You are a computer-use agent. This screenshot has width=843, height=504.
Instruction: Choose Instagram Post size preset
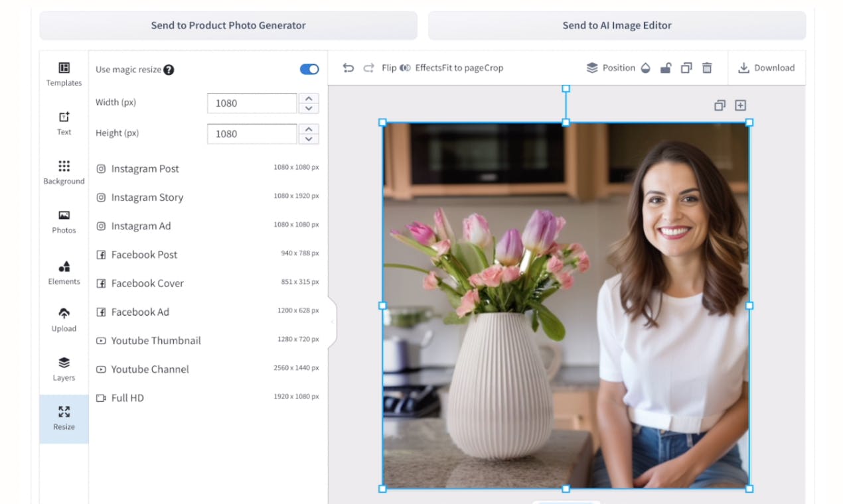coord(208,168)
